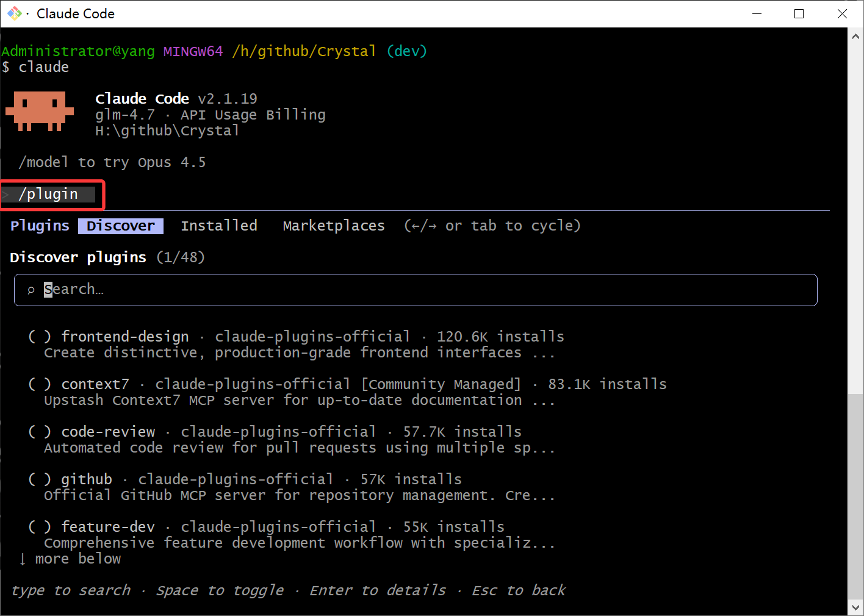
Task: Click the scrollbar up arrow
Action: 855,36
